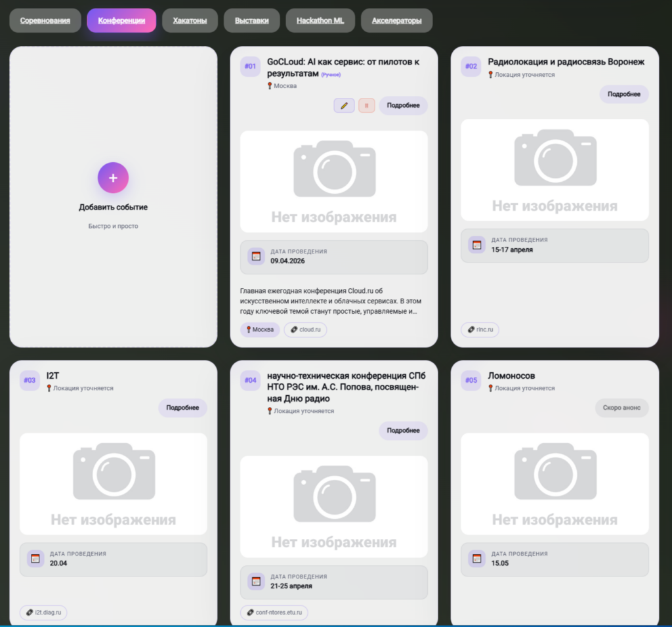Click the Ломоносов card image placeholder
The width and height of the screenshot is (672, 627).
(555, 484)
